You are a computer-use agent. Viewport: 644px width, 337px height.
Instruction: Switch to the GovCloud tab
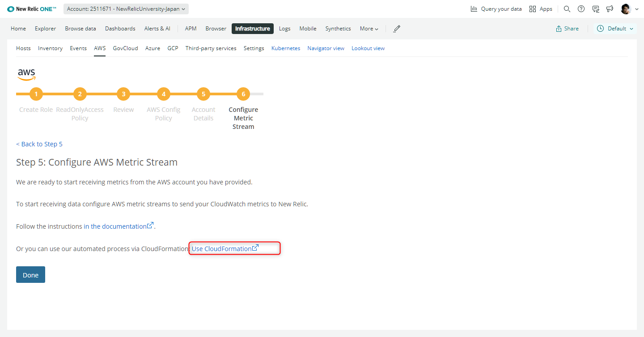point(126,48)
